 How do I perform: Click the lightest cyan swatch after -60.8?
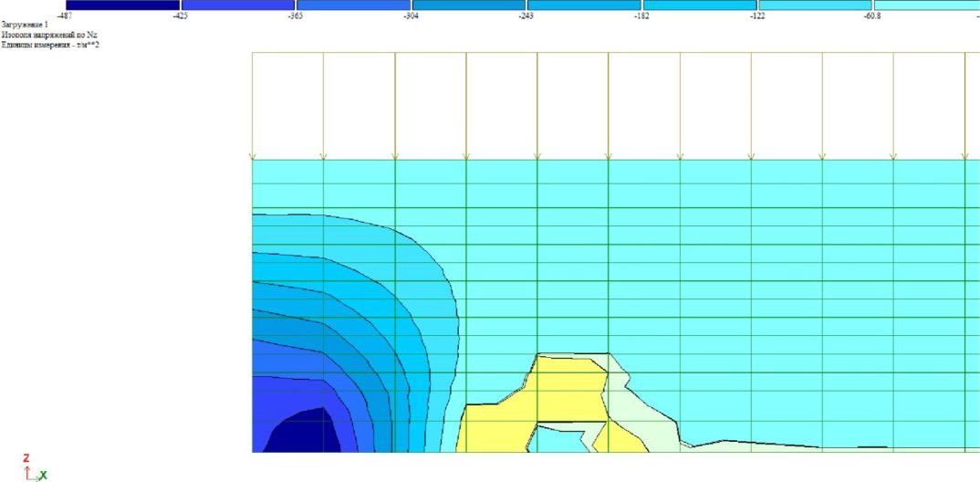pyautogui.click(x=927, y=5)
